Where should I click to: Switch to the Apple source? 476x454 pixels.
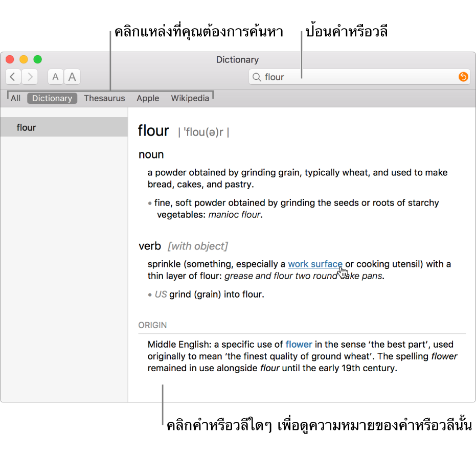pos(148,98)
